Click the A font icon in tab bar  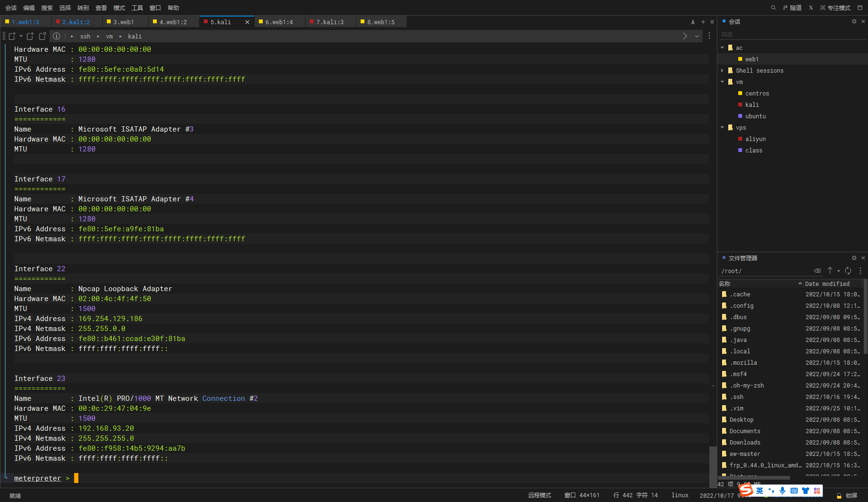click(x=693, y=22)
